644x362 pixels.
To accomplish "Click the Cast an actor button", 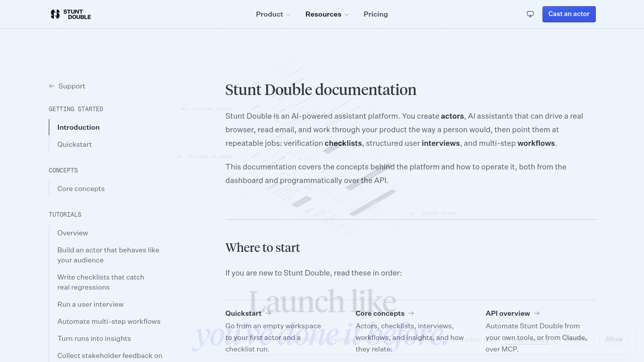I will pyautogui.click(x=569, y=14).
